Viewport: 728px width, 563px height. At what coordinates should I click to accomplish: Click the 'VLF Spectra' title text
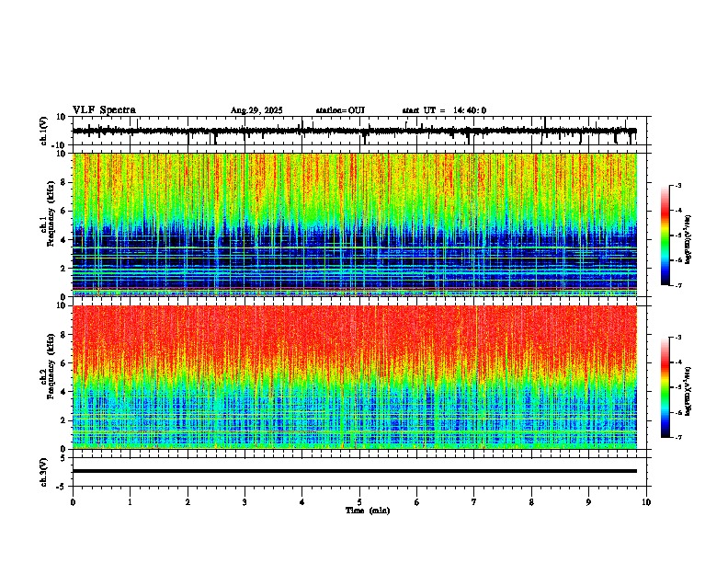click(x=104, y=110)
